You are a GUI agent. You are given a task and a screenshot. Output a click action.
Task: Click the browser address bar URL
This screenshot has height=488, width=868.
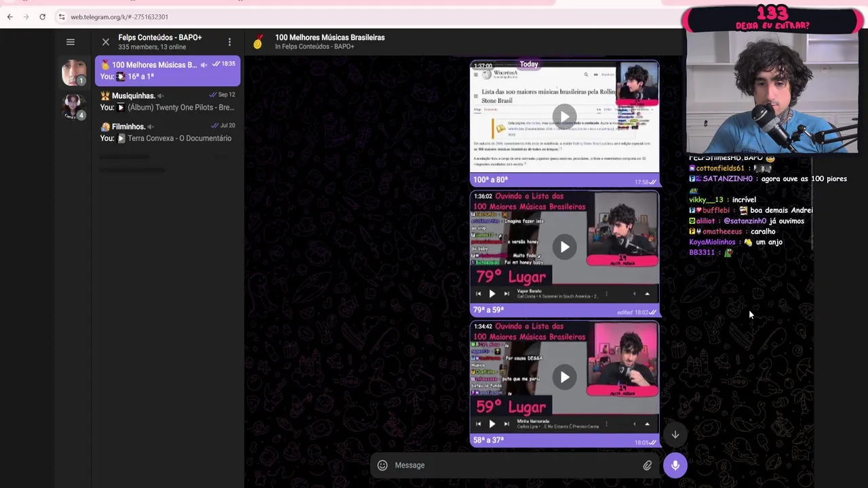click(x=119, y=17)
